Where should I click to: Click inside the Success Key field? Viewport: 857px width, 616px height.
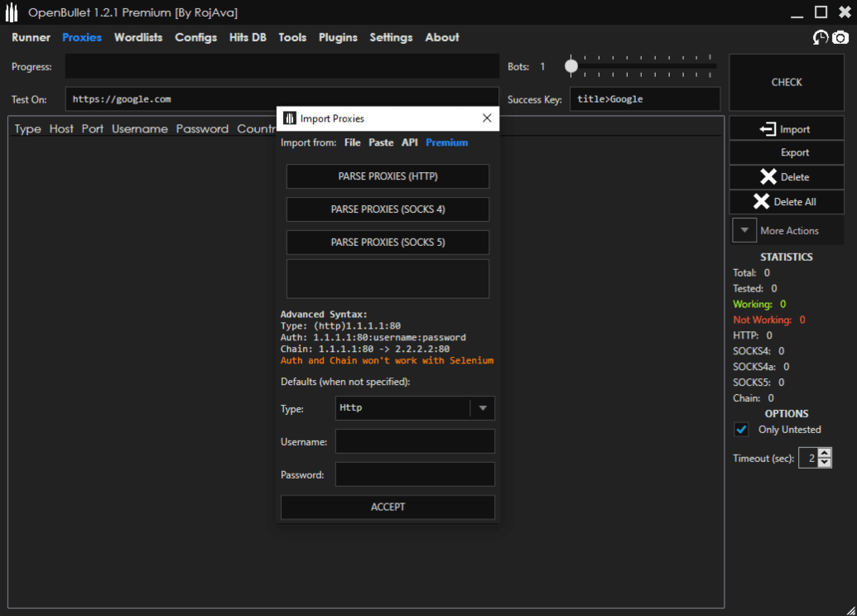pyautogui.click(x=644, y=99)
